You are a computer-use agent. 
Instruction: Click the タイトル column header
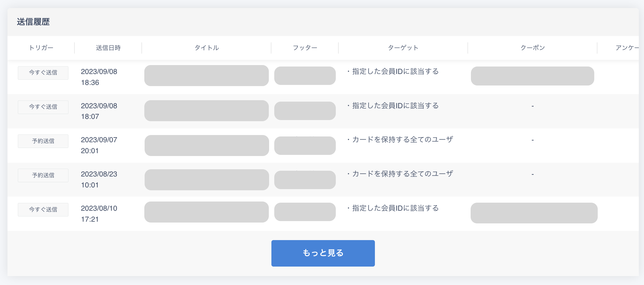(x=206, y=48)
